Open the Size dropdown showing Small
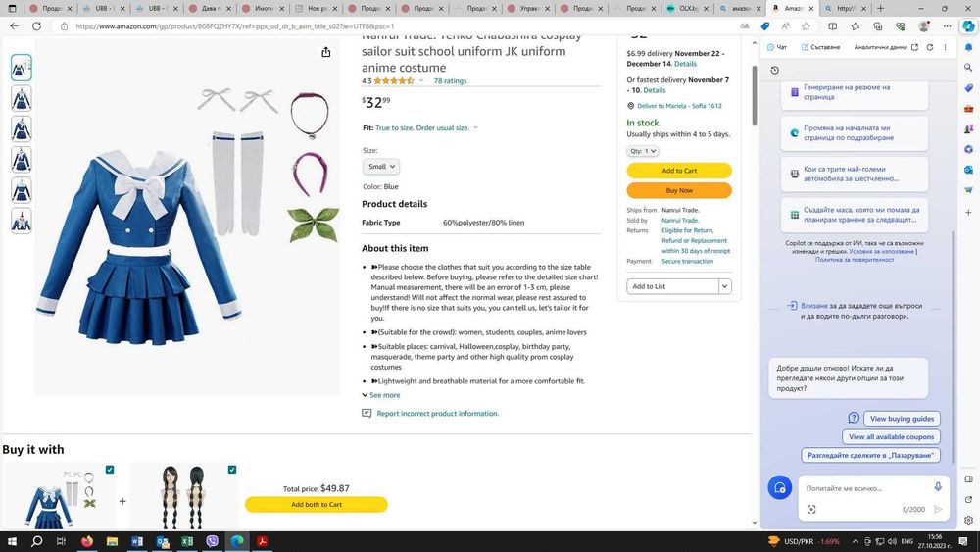 [381, 167]
